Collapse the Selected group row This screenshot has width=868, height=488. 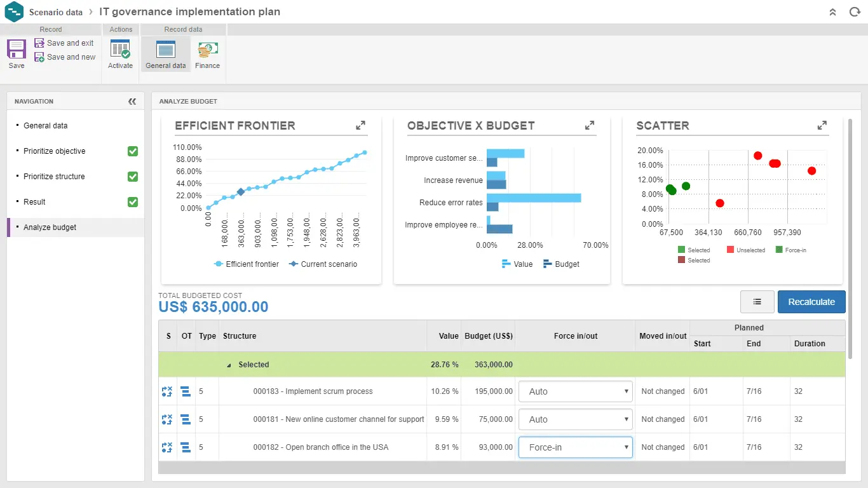coord(229,365)
